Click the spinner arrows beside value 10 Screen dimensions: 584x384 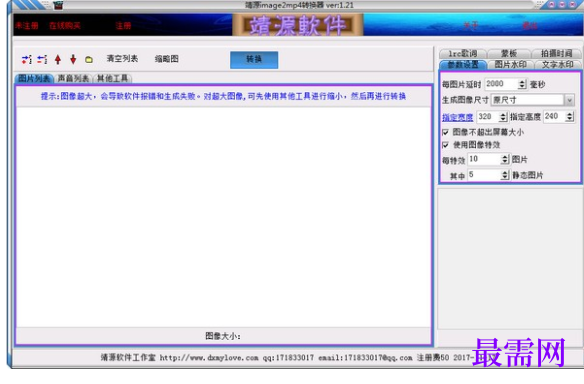pos(505,159)
